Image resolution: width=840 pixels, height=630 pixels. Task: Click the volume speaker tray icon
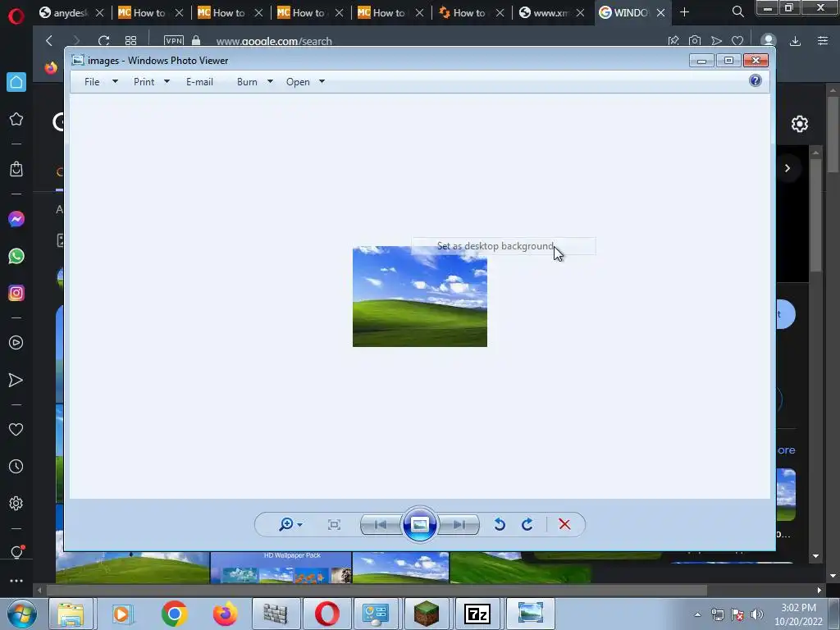click(x=757, y=614)
